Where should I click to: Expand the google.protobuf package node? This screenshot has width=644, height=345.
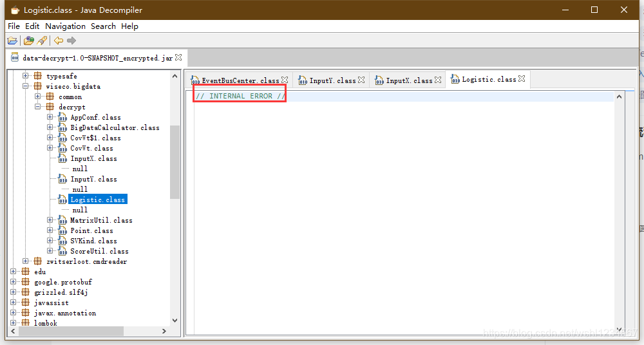pyautogui.click(x=13, y=282)
